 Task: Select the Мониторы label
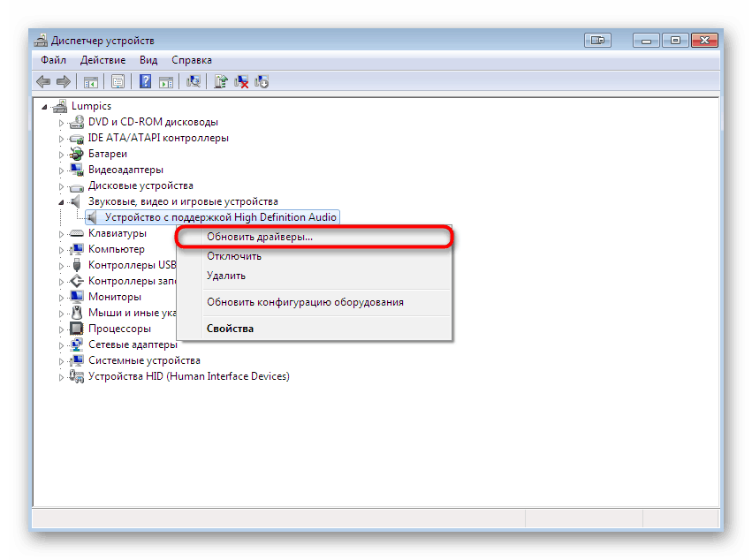pos(115,297)
